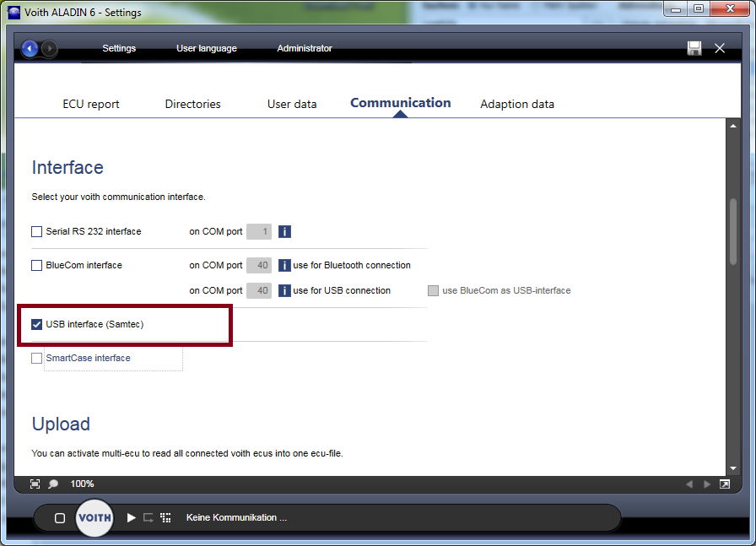Viewport: 756px width, 546px height.
Task: Switch to the Directories tab
Action: [193, 104]
